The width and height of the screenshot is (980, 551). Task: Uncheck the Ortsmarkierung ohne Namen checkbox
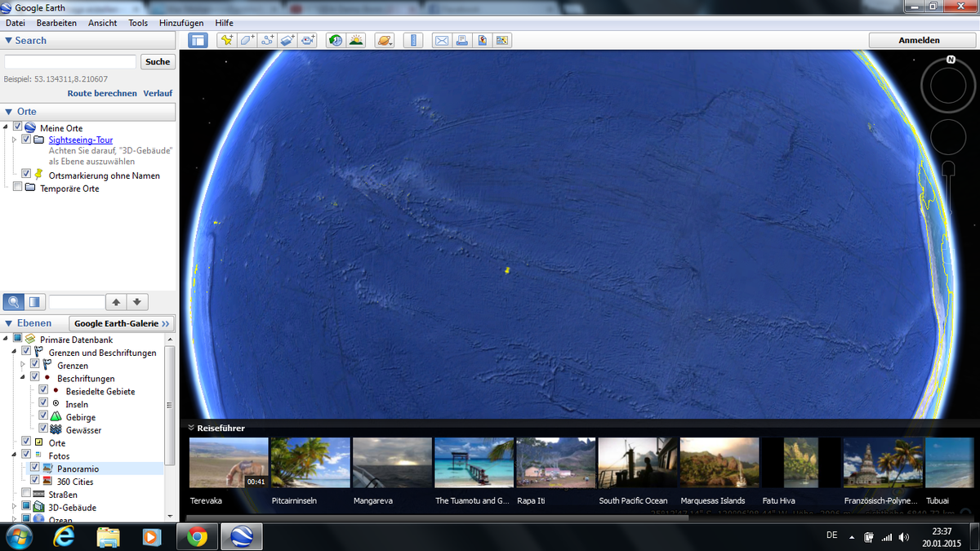pos(27,175)
